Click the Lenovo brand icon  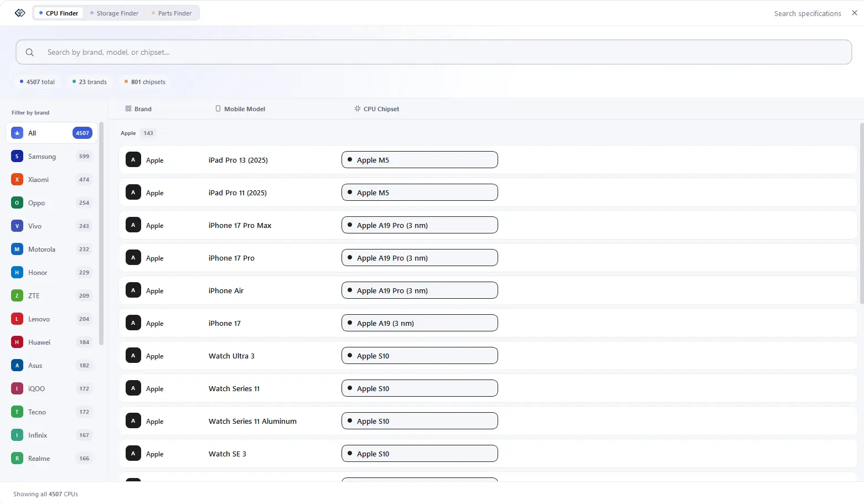(x=17, y=319)
